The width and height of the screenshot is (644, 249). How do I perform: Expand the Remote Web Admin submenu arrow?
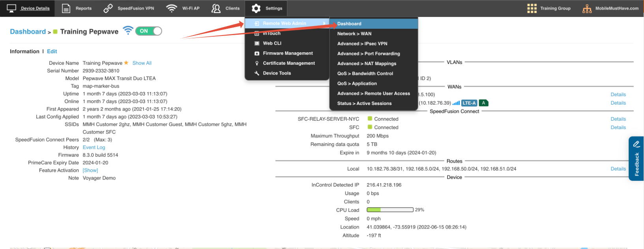click(x=324, y=23)
